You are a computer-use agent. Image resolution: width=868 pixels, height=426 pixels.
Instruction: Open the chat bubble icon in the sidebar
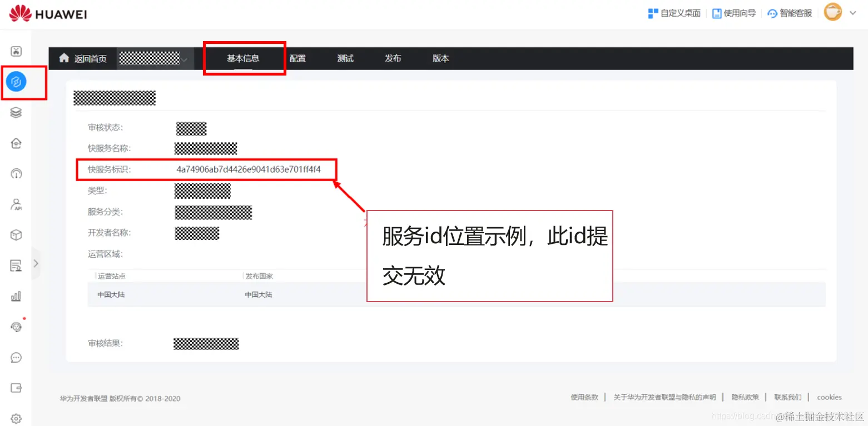tap(16, 357)
